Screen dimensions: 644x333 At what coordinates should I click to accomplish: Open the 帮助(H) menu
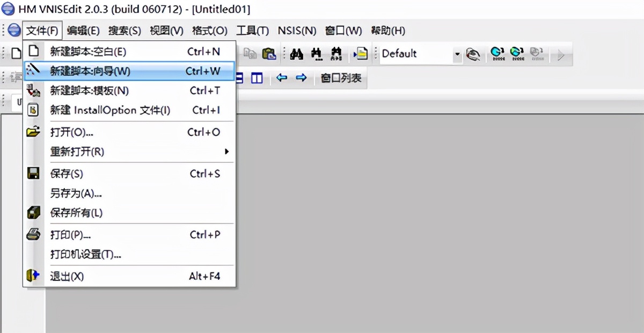point(388,30)
